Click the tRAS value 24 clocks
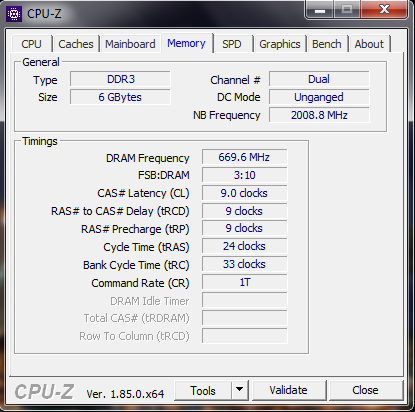Viewport: 415px width, 412px height. [244, 246]
